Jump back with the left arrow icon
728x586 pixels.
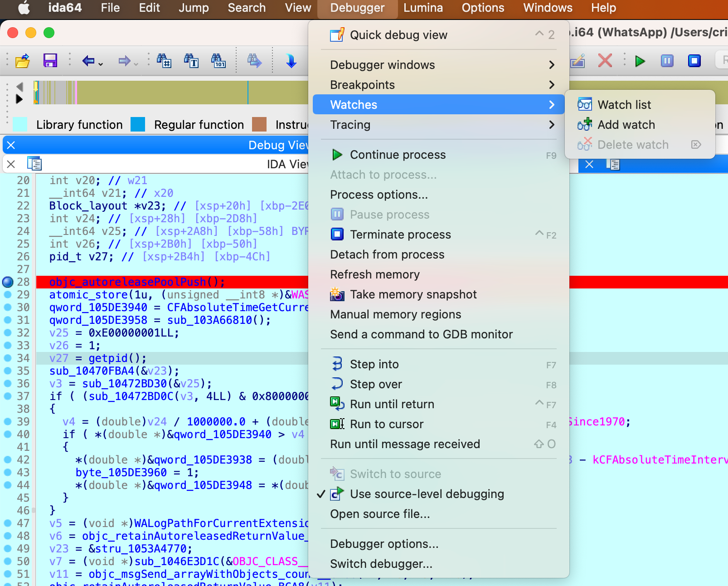coord(88,61)
